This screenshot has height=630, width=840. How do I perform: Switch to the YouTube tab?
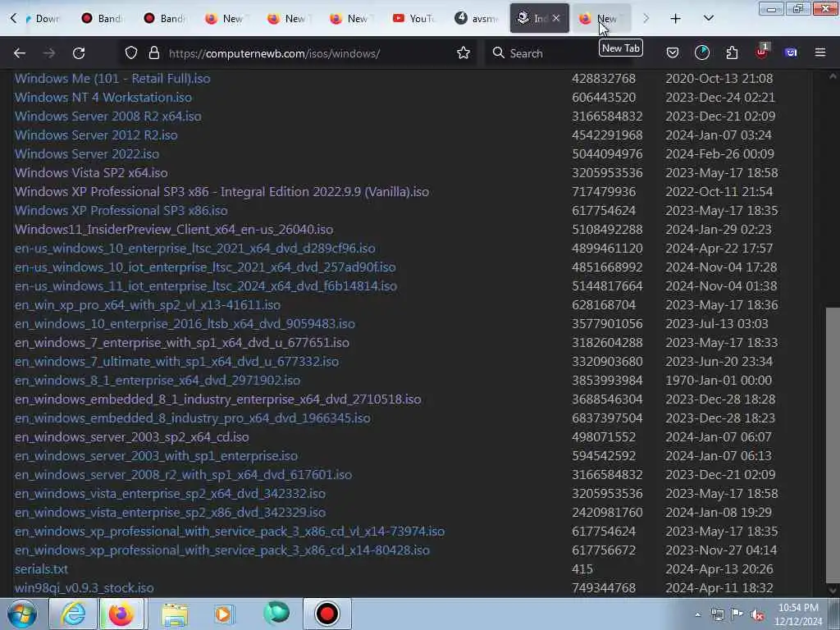[413, 19]
